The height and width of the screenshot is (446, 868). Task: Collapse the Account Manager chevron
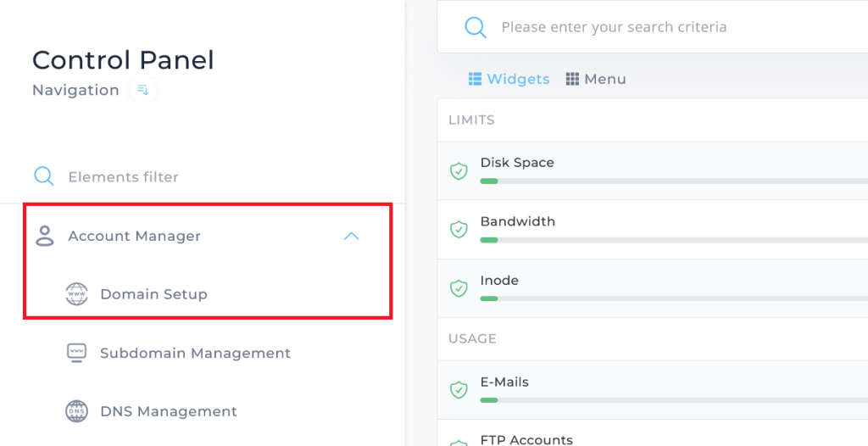[x=352, y=236]
